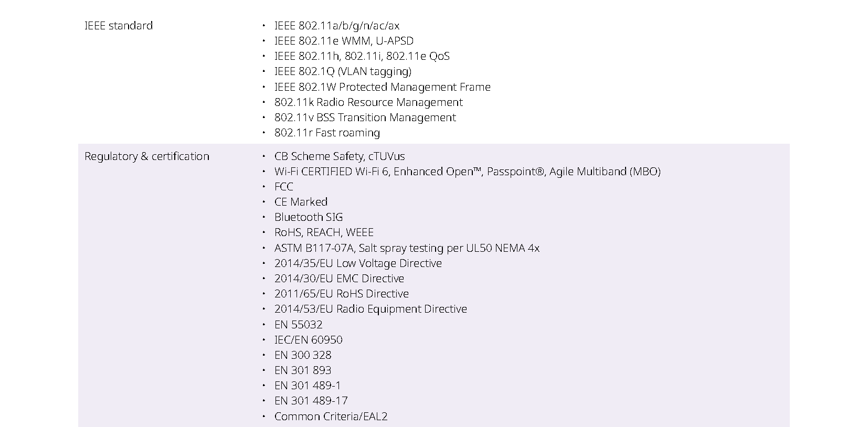Click the IEEE 802.1Q (VLAN tagging) line
The height and width of the screenshot is (427, 868).
click(343, 71)
